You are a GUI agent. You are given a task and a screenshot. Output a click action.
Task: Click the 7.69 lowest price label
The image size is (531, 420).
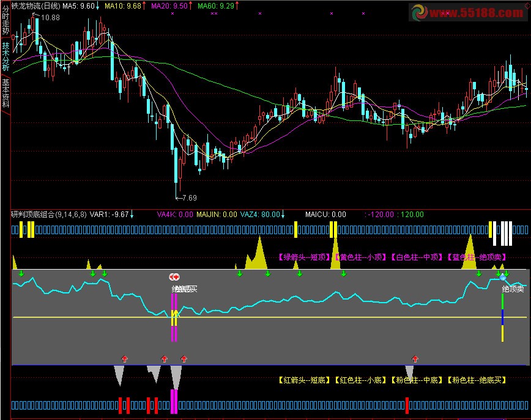[189, 197]
